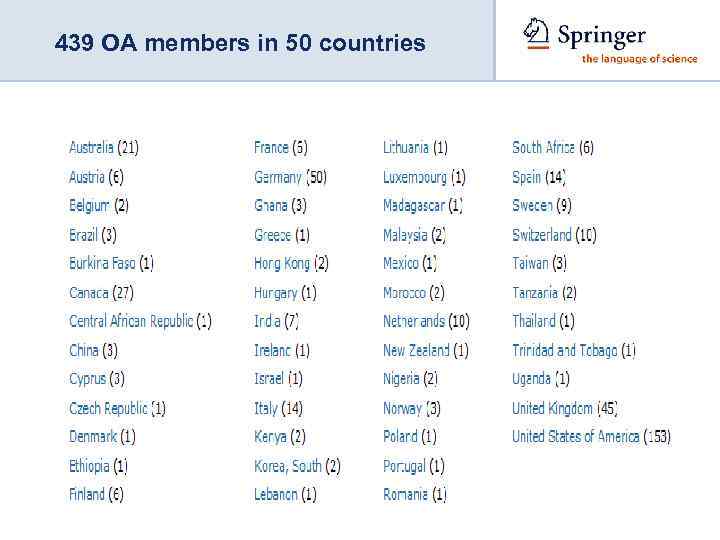Select the Korea, South (2) link
720x540 pixels.
point(297,466)
